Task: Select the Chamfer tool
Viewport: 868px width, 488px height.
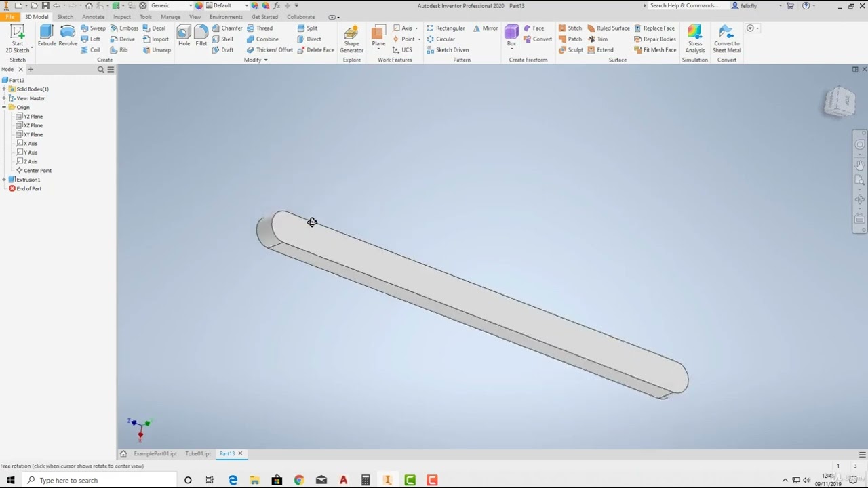Action: tap(226, 28)
